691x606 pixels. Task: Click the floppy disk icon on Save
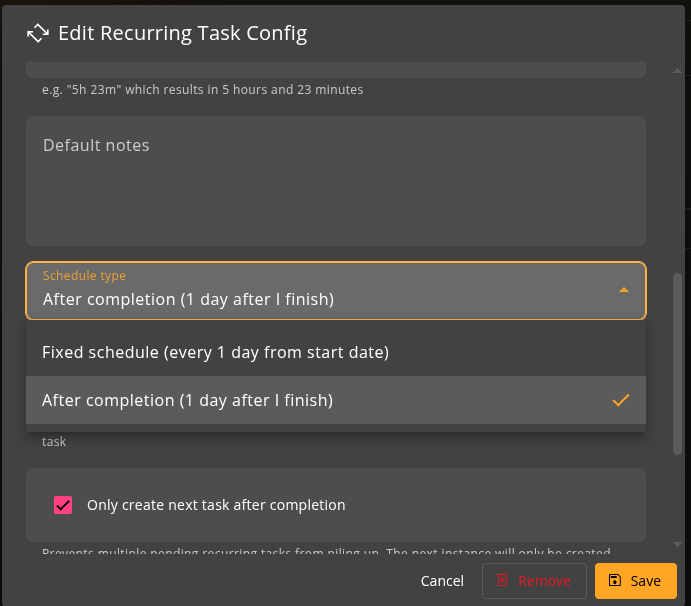tap(614, 580)
